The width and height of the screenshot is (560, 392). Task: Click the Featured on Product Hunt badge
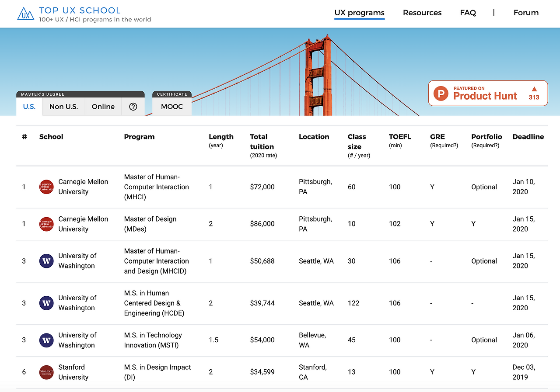487,93
